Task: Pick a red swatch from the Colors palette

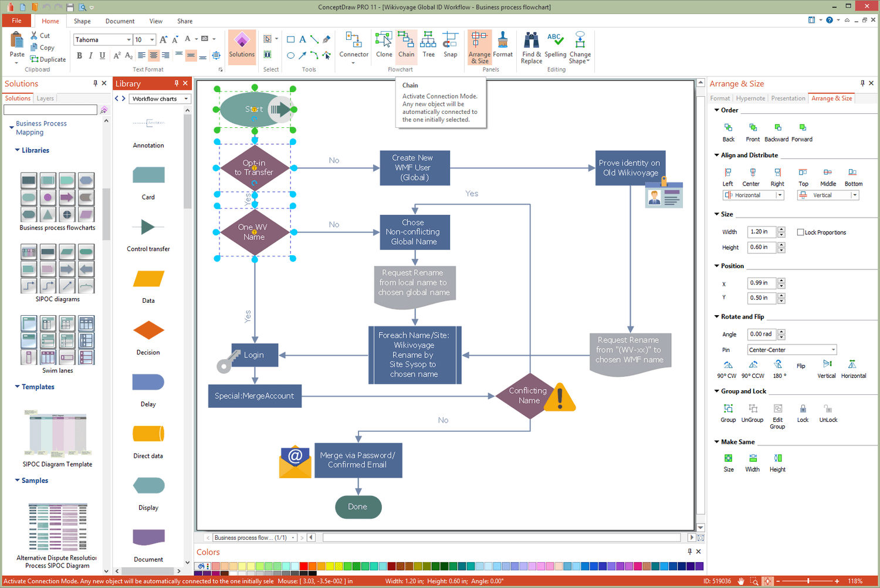Action: (304, 566)
